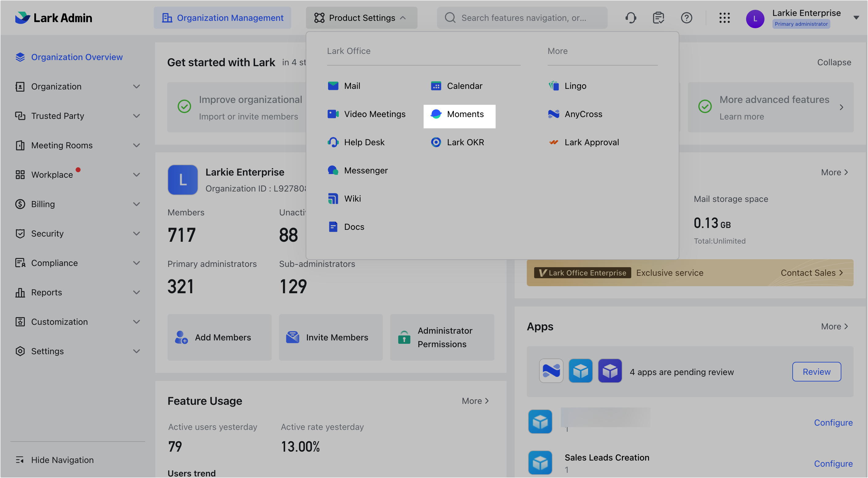The height and width of the screenshot is (478, 868).
Task: Click the Lark Approval icon
Action: click(553, 142)
